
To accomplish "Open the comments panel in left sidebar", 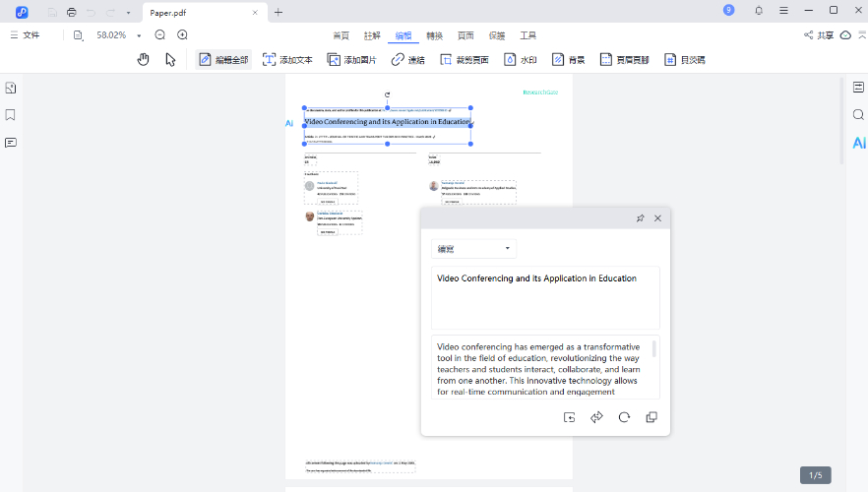I will [x=11, y=143].
